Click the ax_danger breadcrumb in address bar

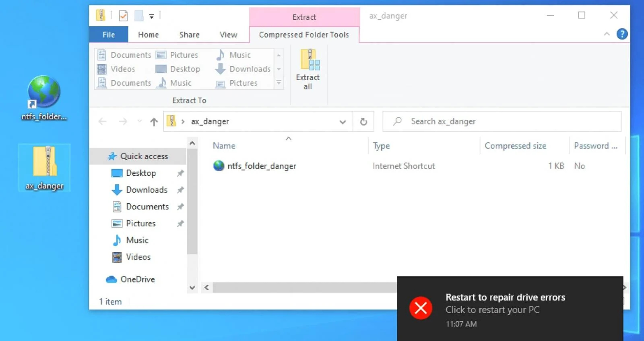click(210, 121)
